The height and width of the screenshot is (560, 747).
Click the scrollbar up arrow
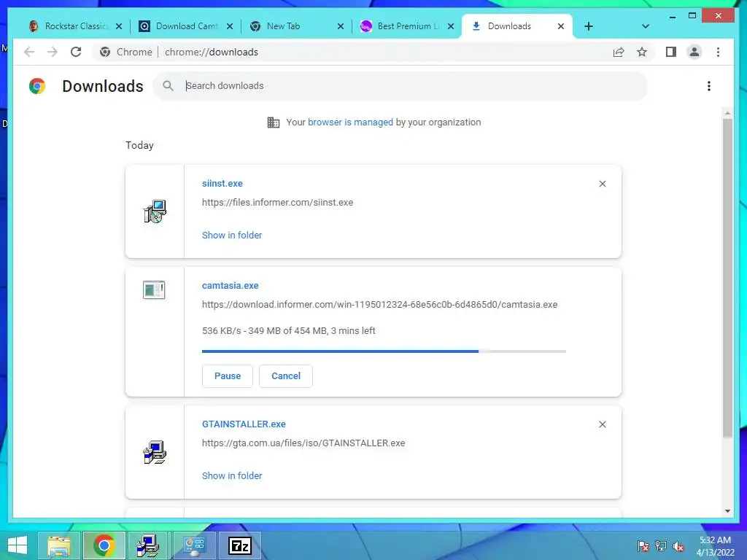(727, 113)
